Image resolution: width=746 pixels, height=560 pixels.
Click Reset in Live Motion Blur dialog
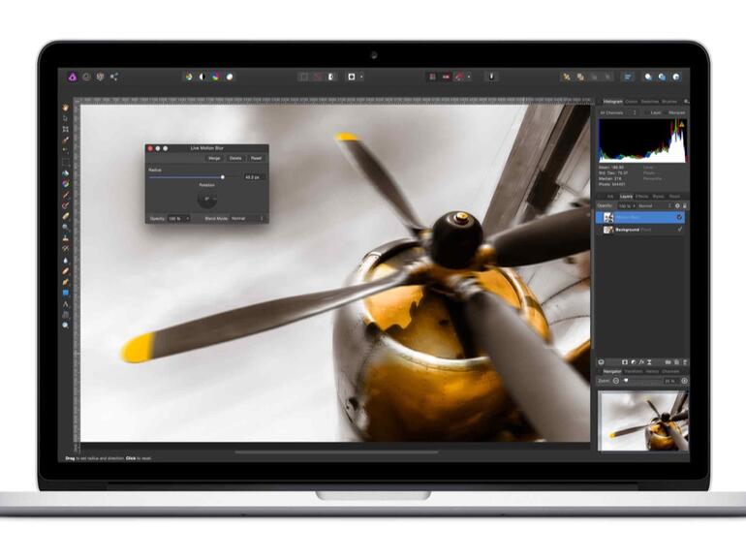pyautogui.click(x=256, y=158)
